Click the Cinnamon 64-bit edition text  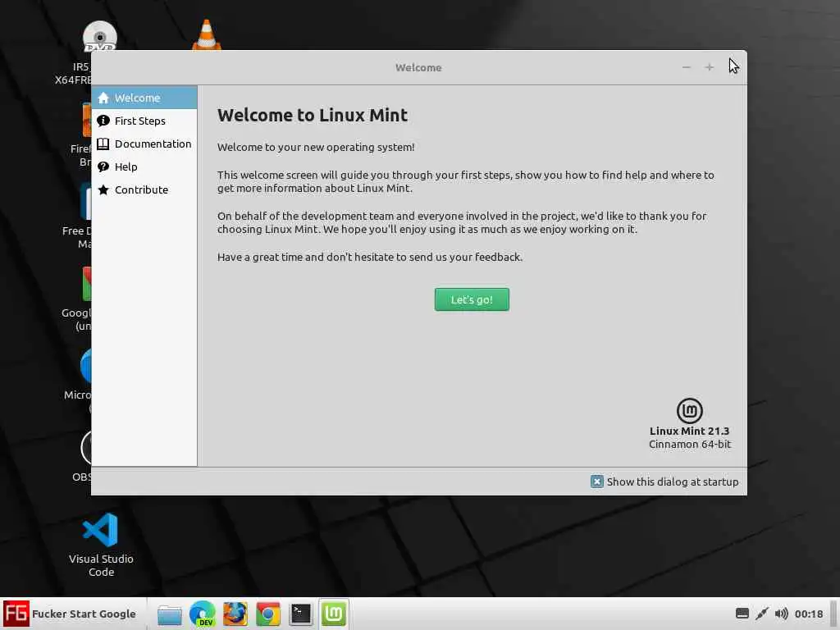coord(689,444)
